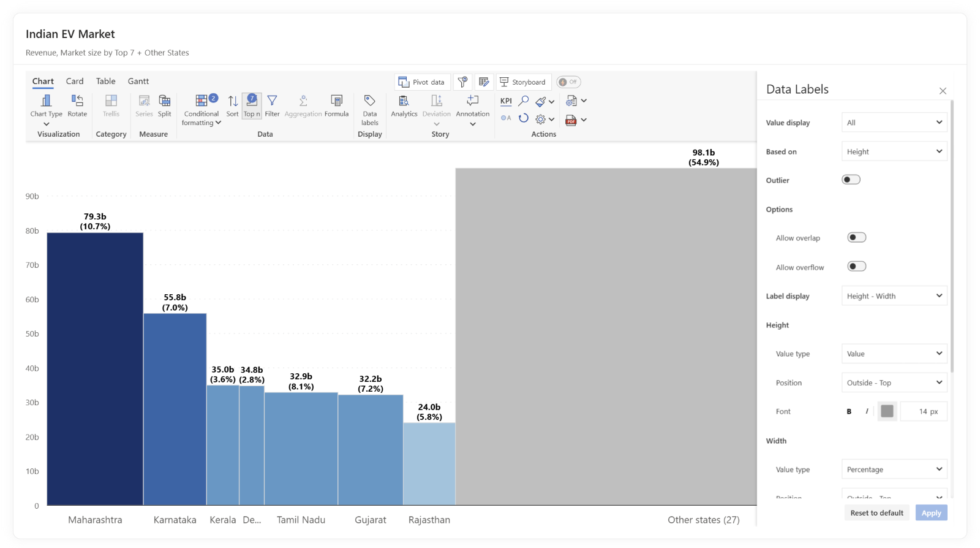Add an Annotation to the chart
This screenshot has width=980, height=548.
click(472, 105)
